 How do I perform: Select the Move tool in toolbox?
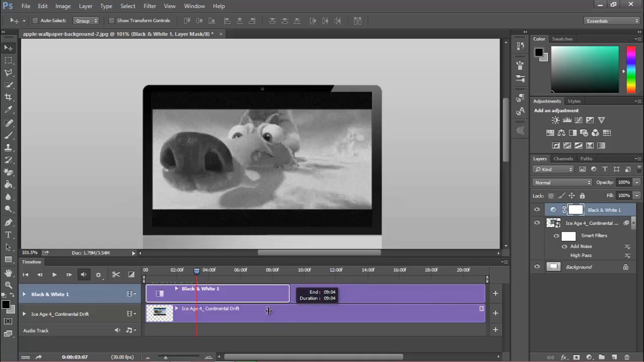click(x=9, y=48)
